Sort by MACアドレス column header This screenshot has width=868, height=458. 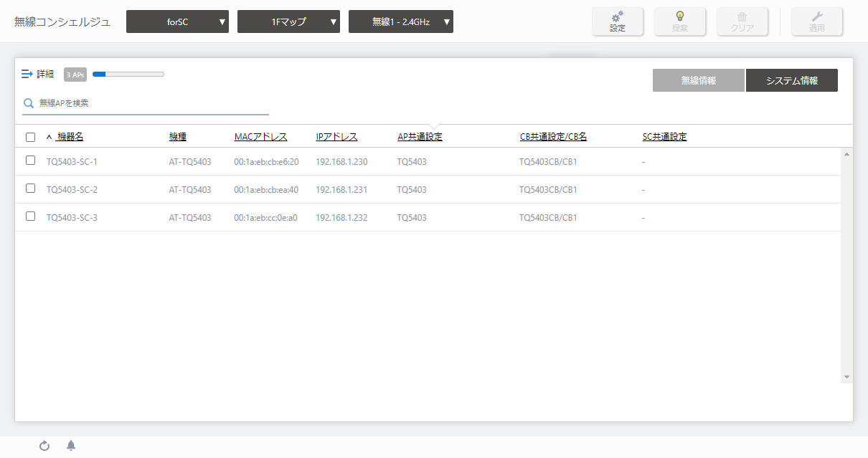[260, 137]
